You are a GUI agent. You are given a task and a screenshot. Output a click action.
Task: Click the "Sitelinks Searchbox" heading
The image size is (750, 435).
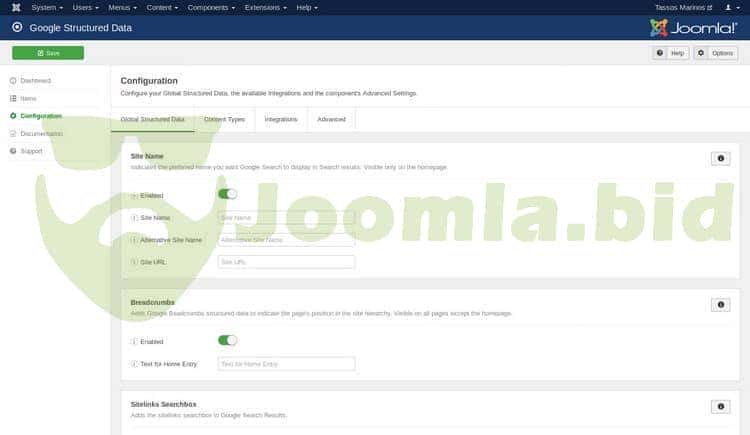pyautogui.click(x=164, y=404)
